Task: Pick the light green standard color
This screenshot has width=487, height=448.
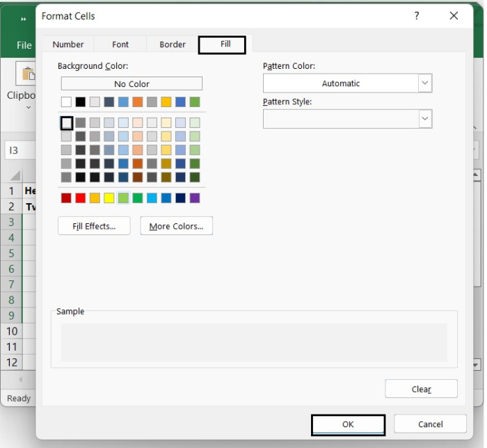Action: click(123, 198)
